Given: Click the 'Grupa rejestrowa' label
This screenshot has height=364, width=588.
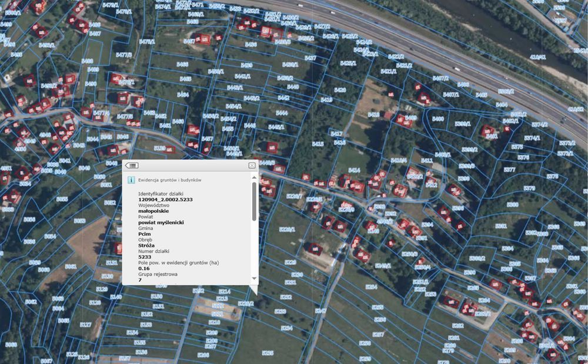Looking at the screenshot, I should coord(157,275).
